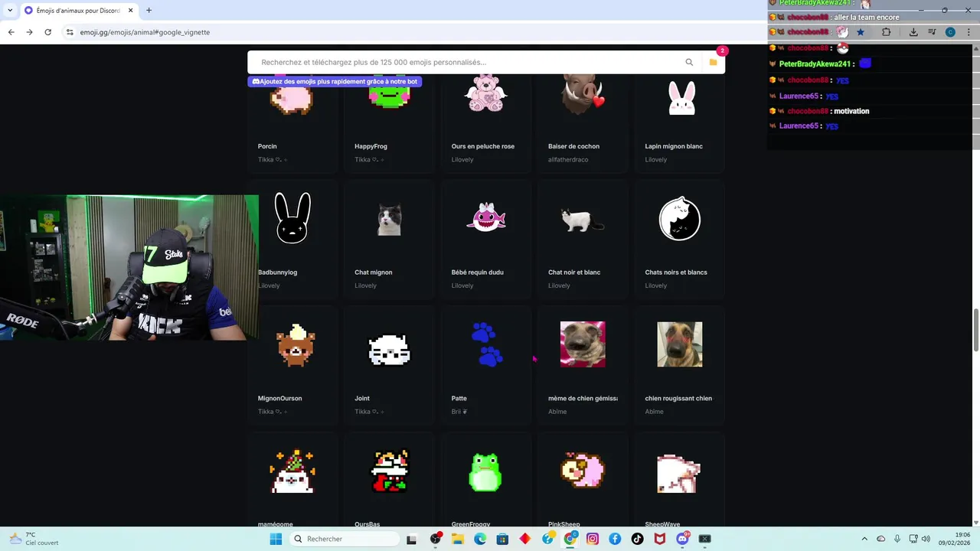Bookmark this page with the star icon
This screenshot has width=980, height=551.
(x=861, y=32)
